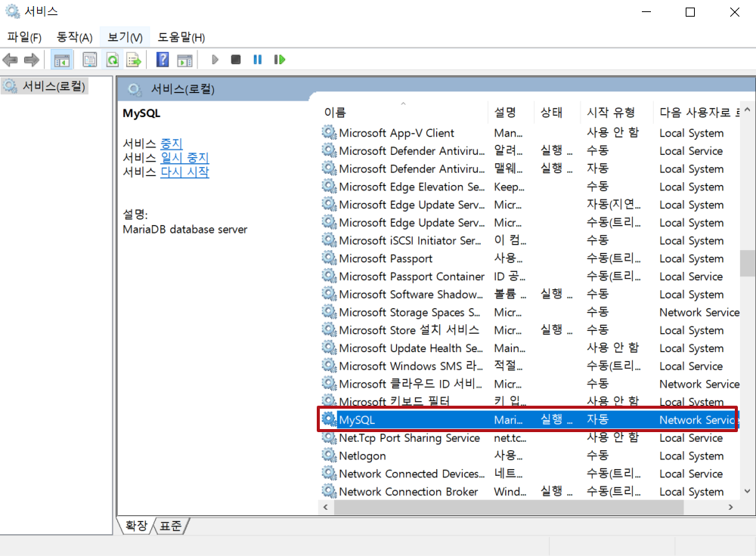Toggle the console tree show/hide icon

(x=62, y=60)
